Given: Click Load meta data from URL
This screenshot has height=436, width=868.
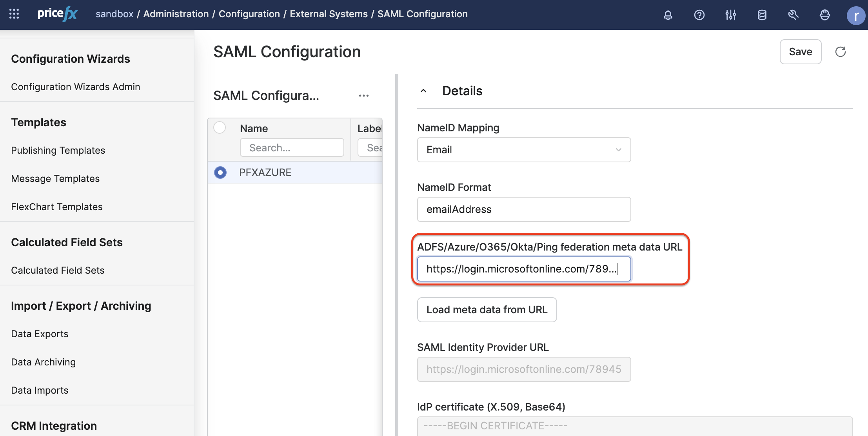Looking at the screenshot, I should coord(487,310).
